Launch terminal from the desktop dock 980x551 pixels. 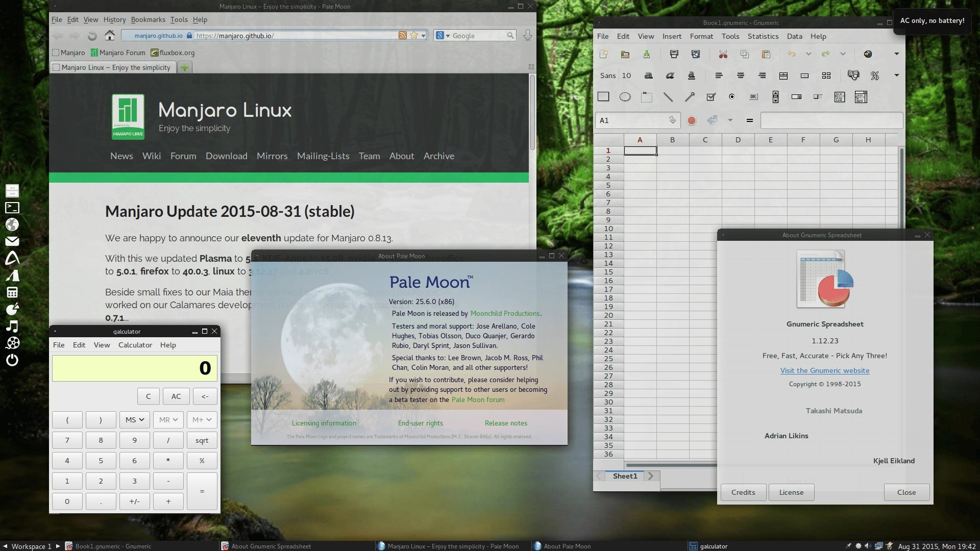coord(12,208)
